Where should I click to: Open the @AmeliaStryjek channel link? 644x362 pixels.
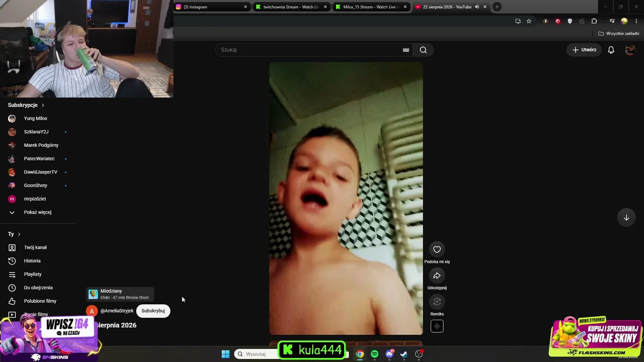pos(117,311)
